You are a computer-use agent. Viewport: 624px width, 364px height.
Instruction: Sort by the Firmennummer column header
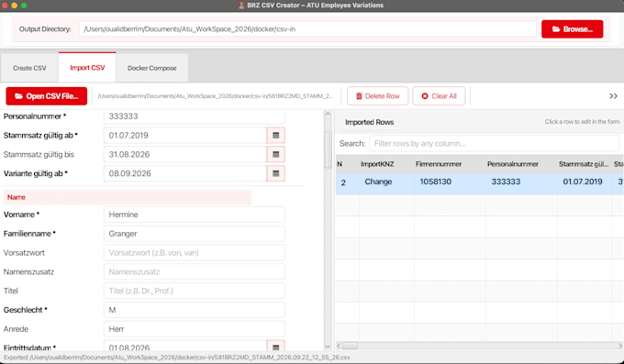[450, 164]
